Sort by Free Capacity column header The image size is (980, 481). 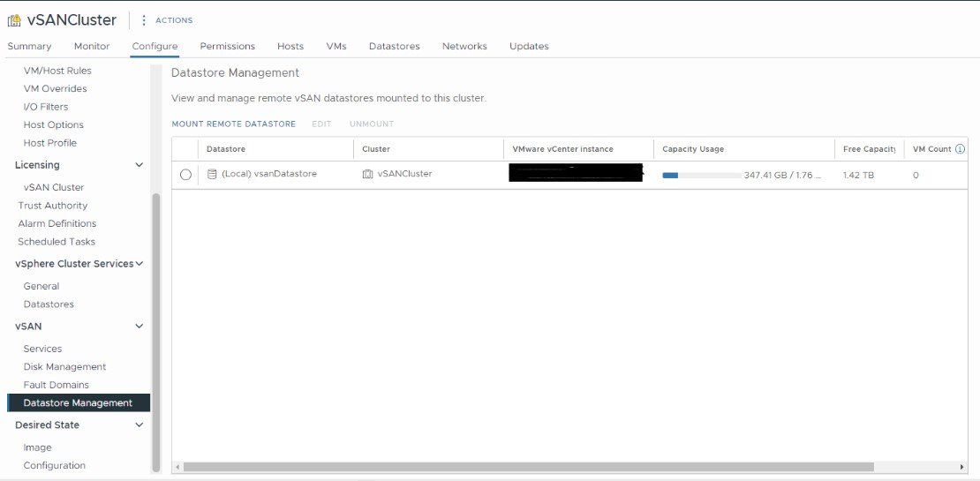869,149
